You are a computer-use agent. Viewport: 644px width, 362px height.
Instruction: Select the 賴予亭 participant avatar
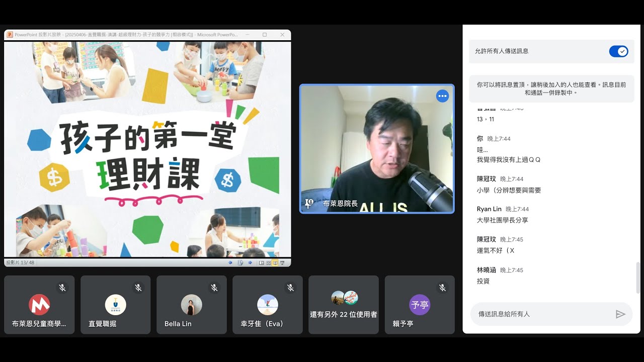[420, 305]
